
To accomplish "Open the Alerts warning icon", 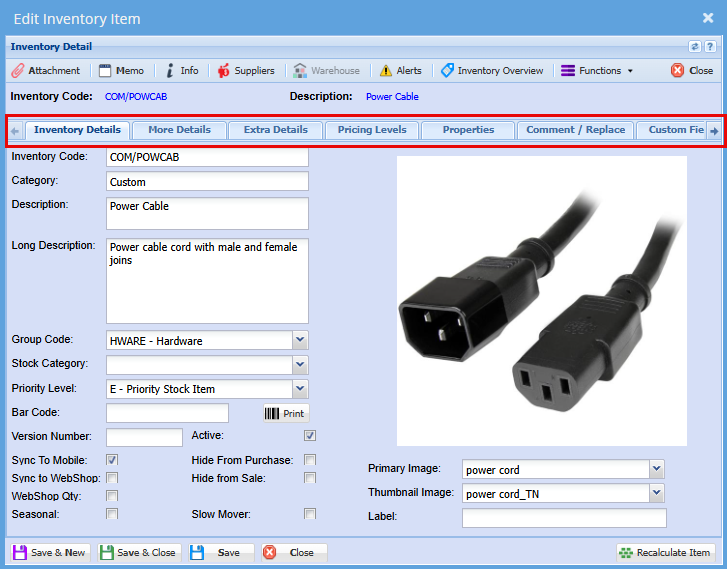I will (x=400, y=71).
